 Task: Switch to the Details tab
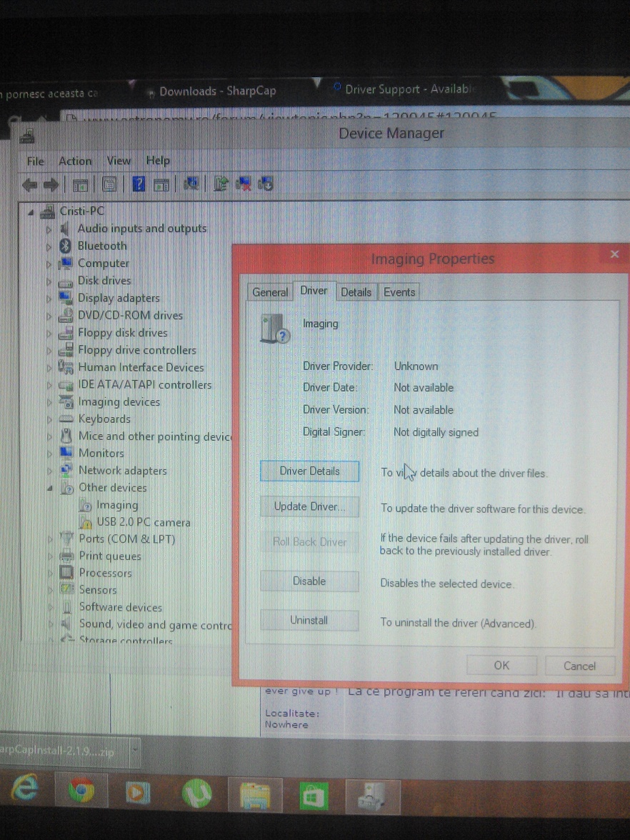click(356, 292)
